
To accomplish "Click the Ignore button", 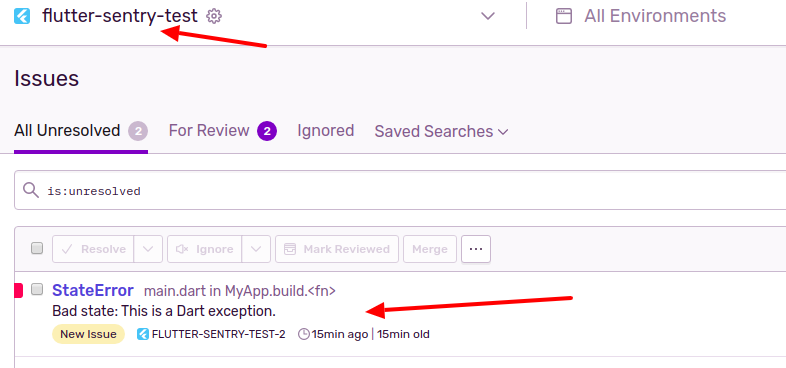I will click(205, 249).
